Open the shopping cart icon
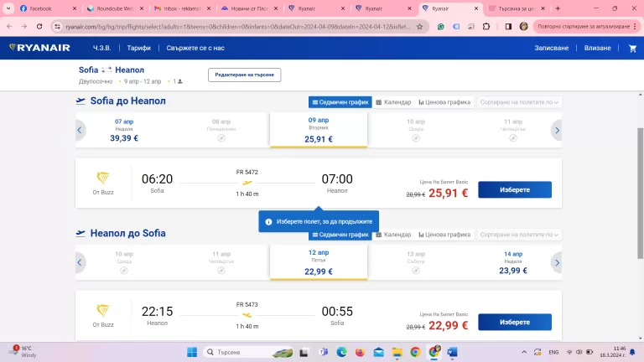The height and width of the screenshot is (362, 644). [632, 48]
